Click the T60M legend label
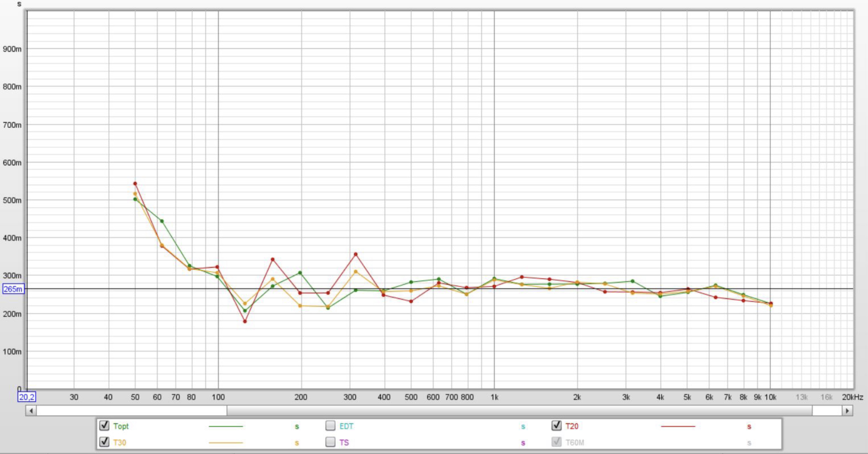The height and width of the screenshot is (454, 868). (x=575, y=443)
